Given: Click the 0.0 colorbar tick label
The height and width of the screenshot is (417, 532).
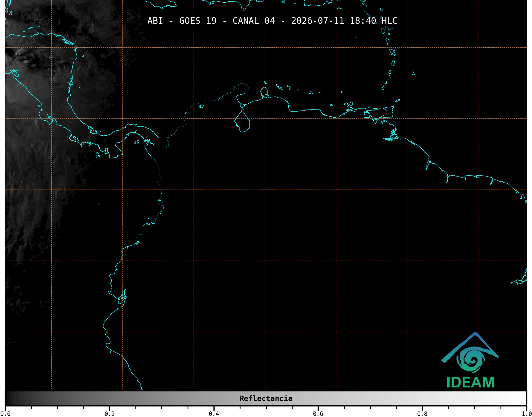Looking at the screenshot, I should pyautogui.click(x=5, y=414).
